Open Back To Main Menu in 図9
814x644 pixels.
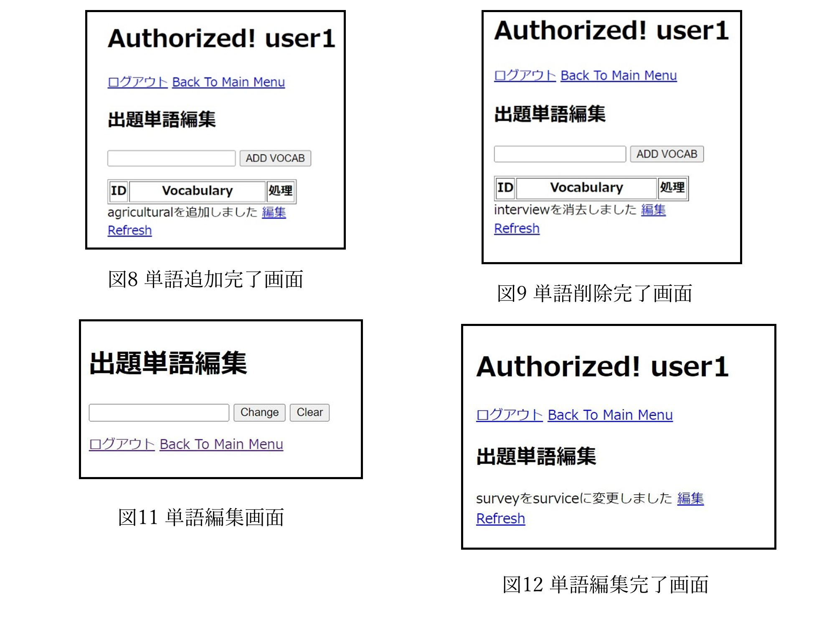(618, 76)
